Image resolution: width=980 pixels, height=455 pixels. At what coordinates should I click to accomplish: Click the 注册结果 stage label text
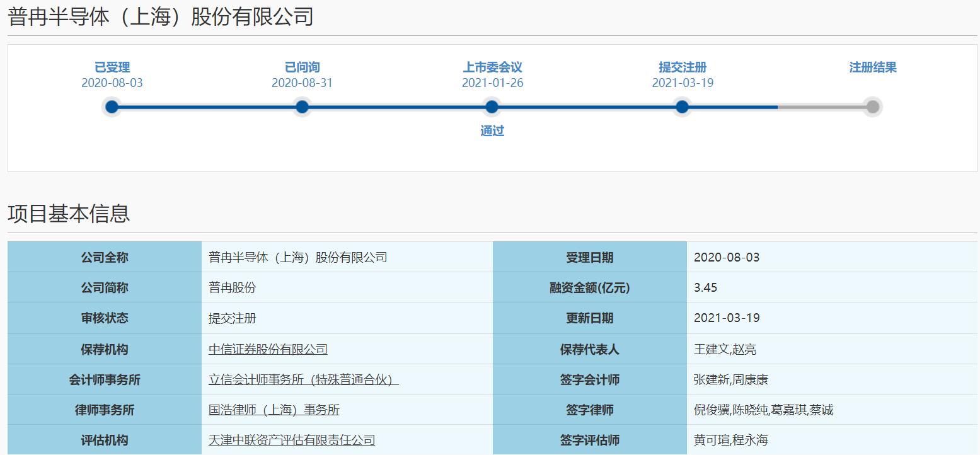coord(873,67)
